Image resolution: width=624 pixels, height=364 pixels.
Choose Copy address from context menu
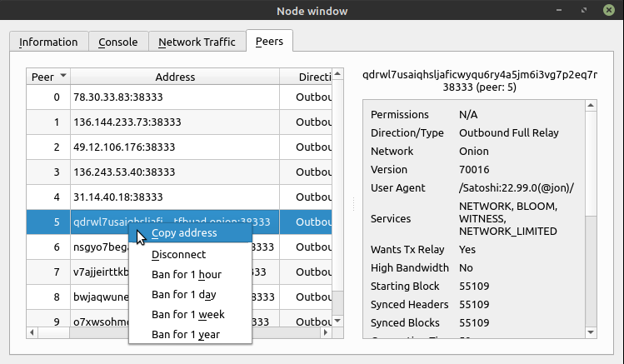tap(190, 232)
